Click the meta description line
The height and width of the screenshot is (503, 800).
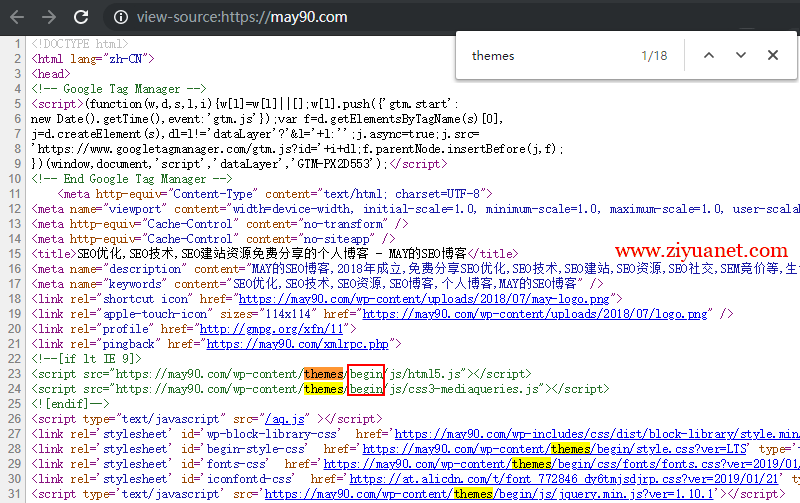(x=415, y=269)
